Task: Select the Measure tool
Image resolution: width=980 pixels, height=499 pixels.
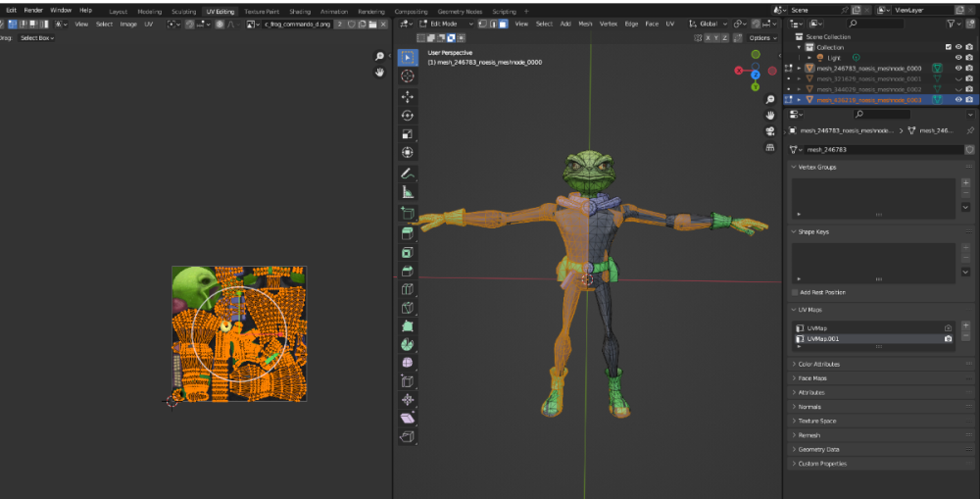Action: point(407,192)
